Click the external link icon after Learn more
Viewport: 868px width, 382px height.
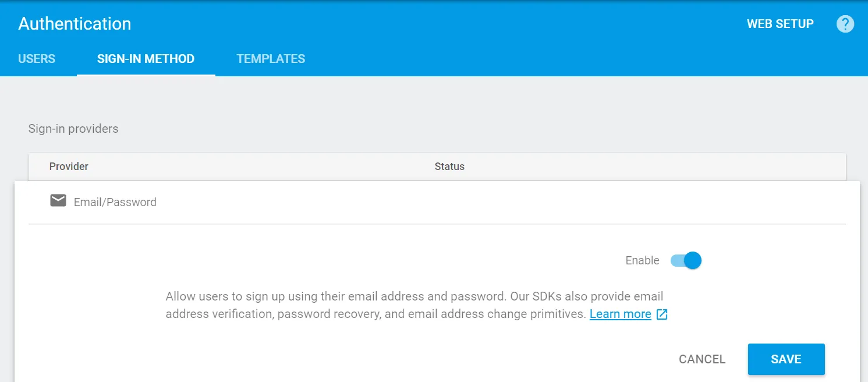coord(662,314)
